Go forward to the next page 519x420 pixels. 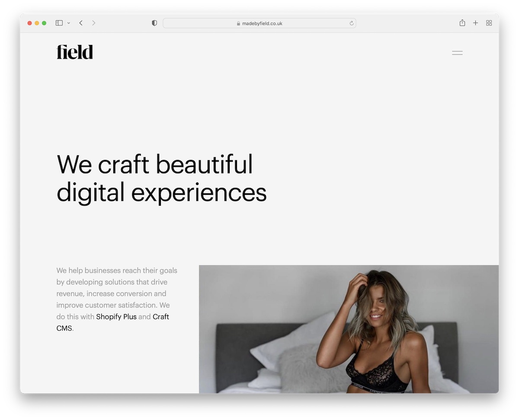pyautogui.click(x=93, y=23)
